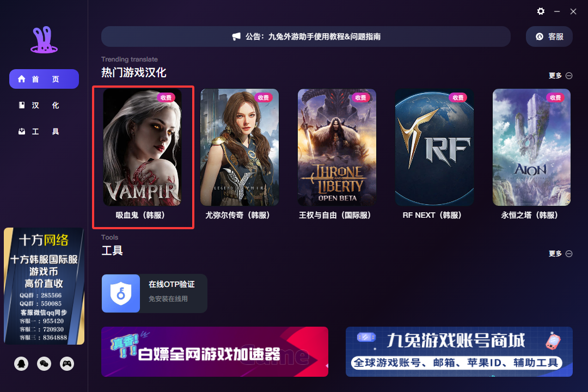Select 首页 home in sidebar
The height and width of the screenshot is (392, 588).
coord(44,79)
